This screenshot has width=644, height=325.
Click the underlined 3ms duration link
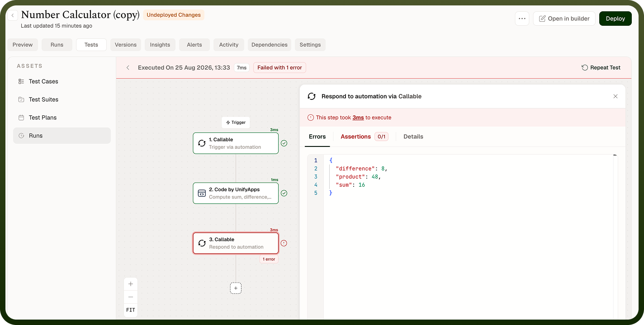[x=358, y=118]
